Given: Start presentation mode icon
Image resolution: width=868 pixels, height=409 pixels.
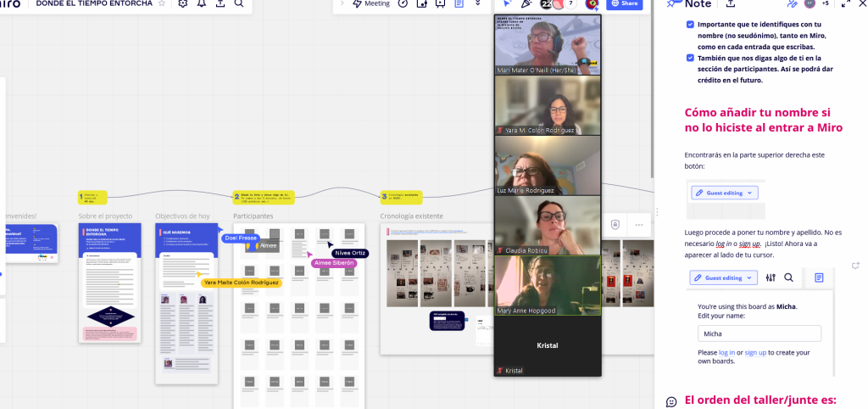Looking at the screenshot, I should click(x=440, y=3).
